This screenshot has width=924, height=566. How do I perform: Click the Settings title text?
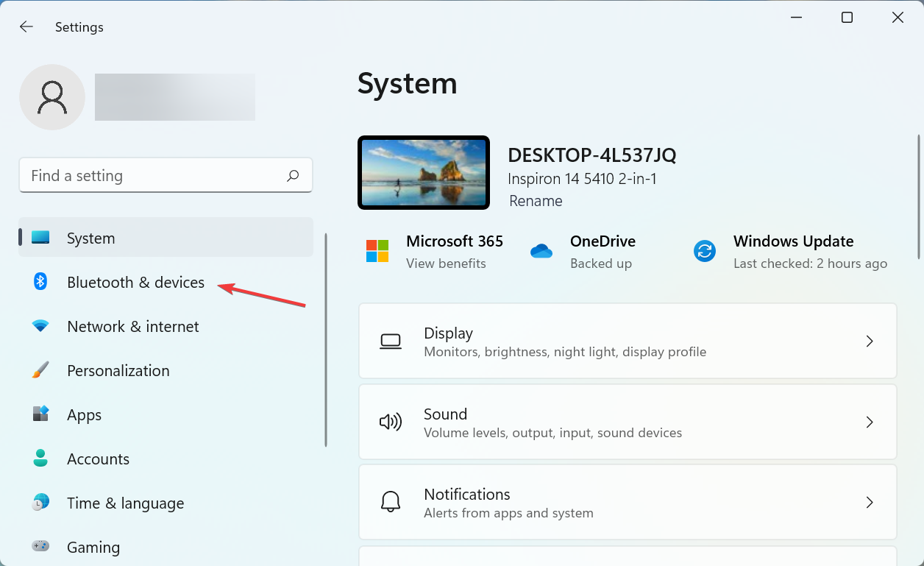tap(79, 27)
